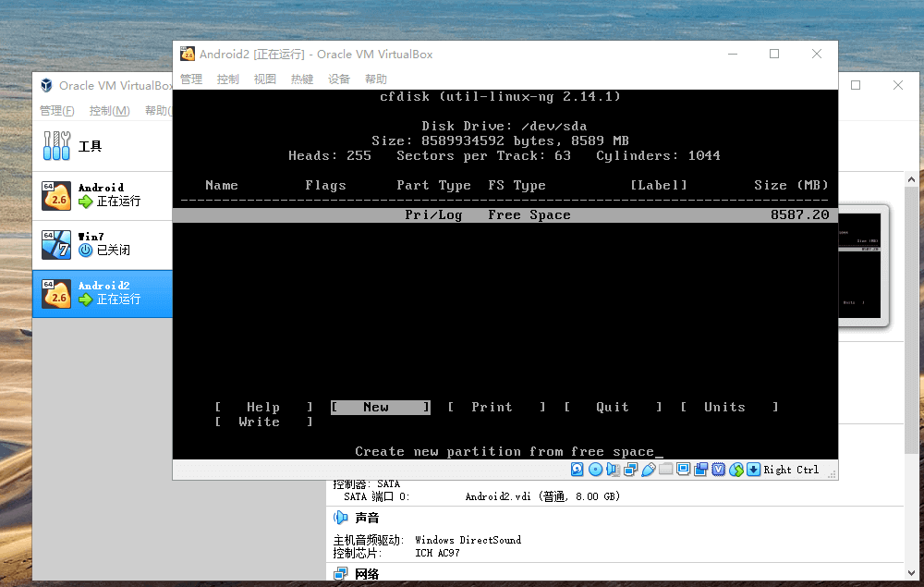
Task: Select Android2 in the VM list
Action: click(x=102, y=293)
